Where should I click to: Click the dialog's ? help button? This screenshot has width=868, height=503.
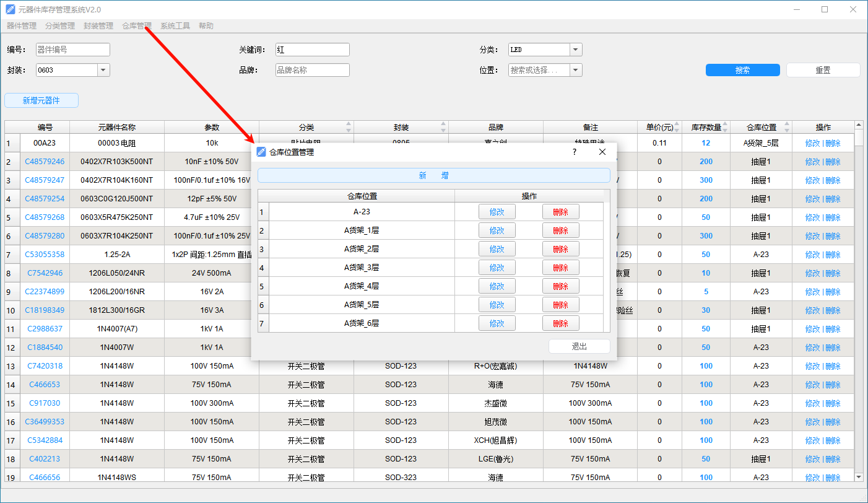575,152
